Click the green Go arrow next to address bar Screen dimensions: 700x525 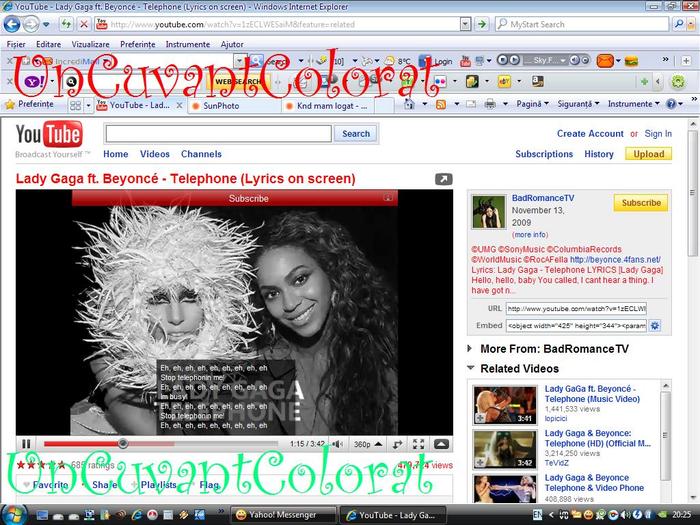[482, 24]
